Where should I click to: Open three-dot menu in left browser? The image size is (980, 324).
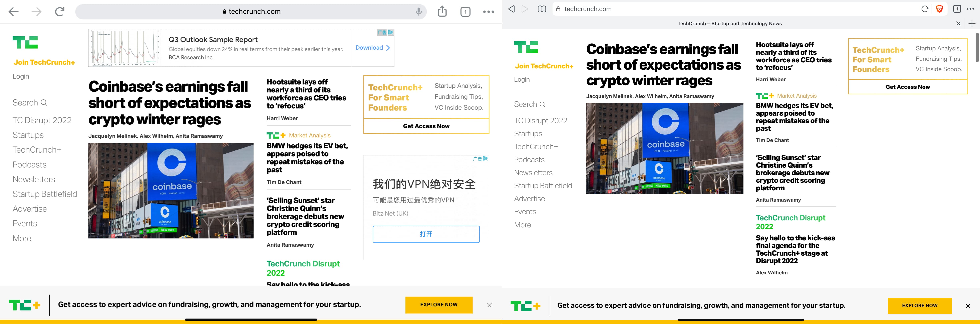(x=488, y=12)
